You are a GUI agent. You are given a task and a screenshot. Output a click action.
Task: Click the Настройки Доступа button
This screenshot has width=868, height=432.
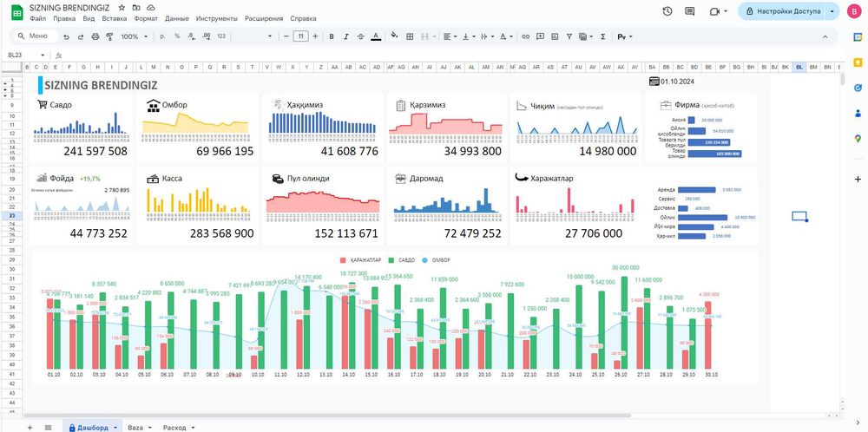781,11
